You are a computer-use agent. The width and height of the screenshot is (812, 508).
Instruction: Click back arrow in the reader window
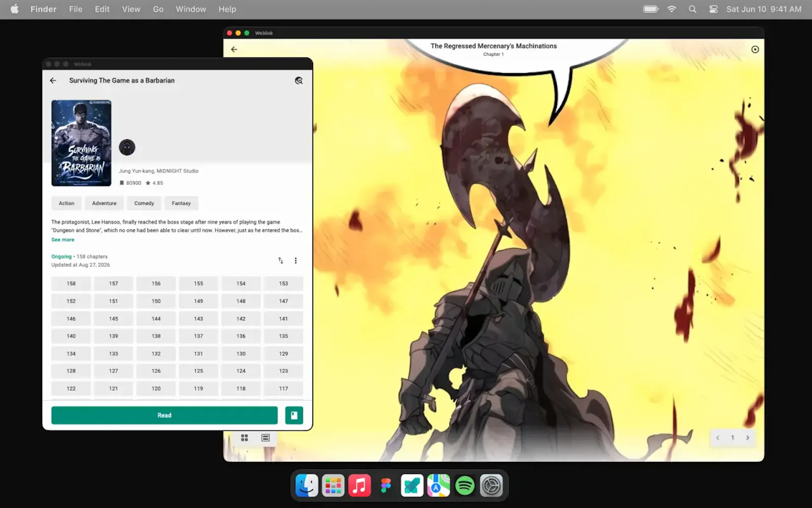click(x=234, y=49)
